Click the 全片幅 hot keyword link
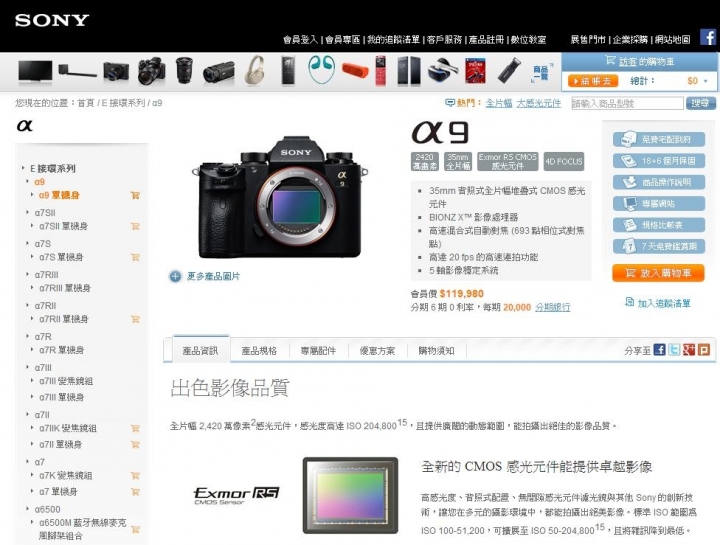The height and width of the screenshot is (545, 720). pos(499,103)
